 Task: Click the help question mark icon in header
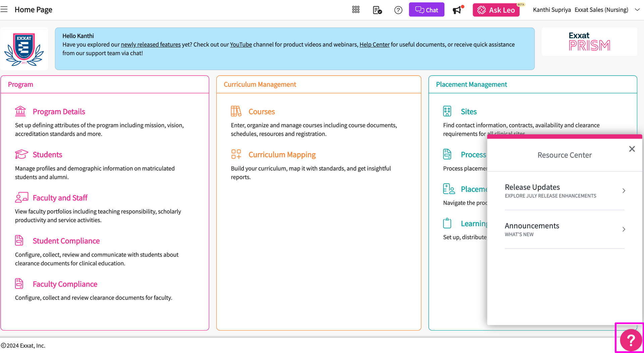(x=398, y=10)
